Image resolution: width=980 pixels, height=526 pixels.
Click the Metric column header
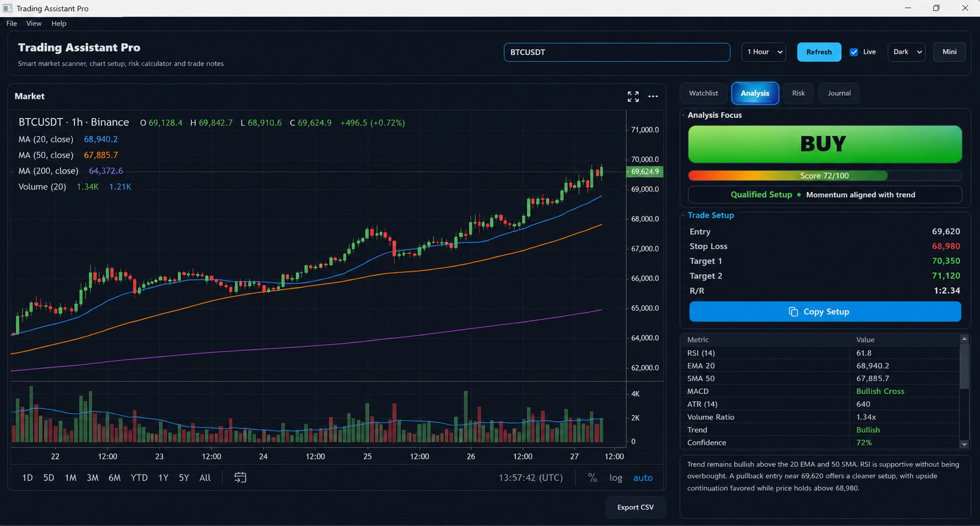765,340
